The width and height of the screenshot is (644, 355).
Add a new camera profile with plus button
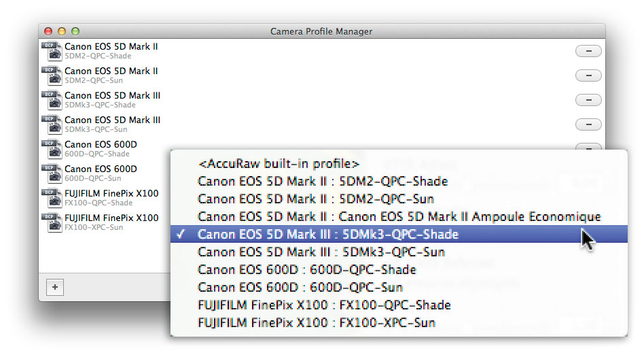[x=55, y=287]
